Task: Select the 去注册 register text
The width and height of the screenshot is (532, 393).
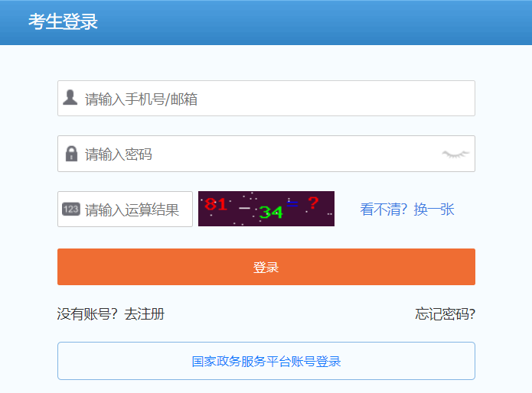Action: pos(145,313)
